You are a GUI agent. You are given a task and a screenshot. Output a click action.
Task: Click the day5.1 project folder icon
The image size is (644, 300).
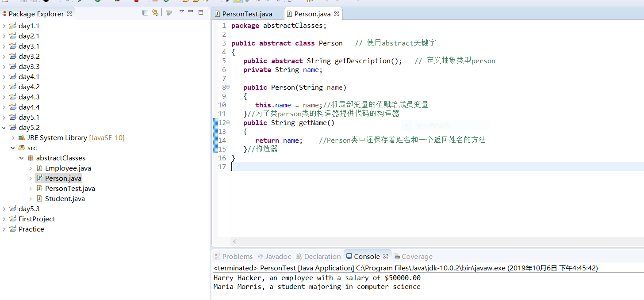coord(13,117)
